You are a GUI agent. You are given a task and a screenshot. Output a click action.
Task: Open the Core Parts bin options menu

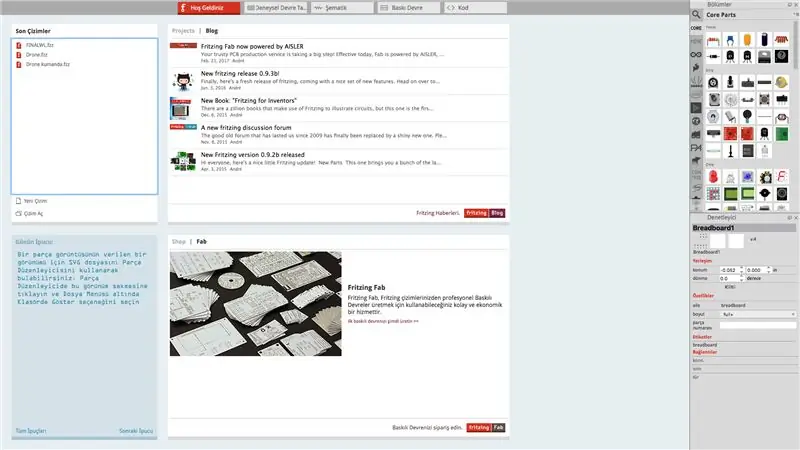796,15
